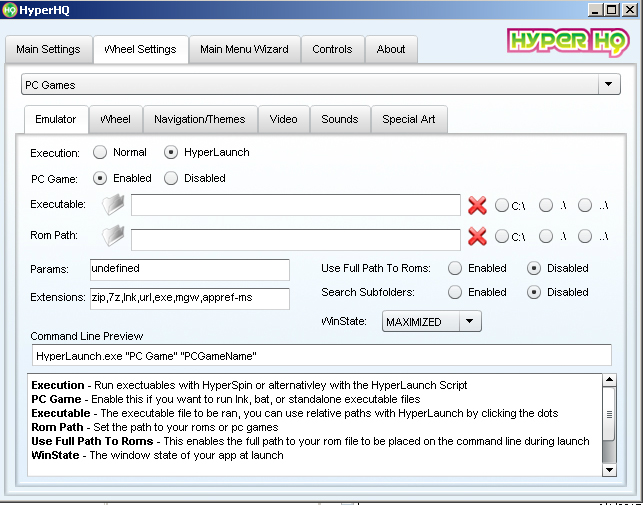Select the Emulator sub-tab
The height and width of the screenshot is (505, 643).
click(x=56, y=119)
